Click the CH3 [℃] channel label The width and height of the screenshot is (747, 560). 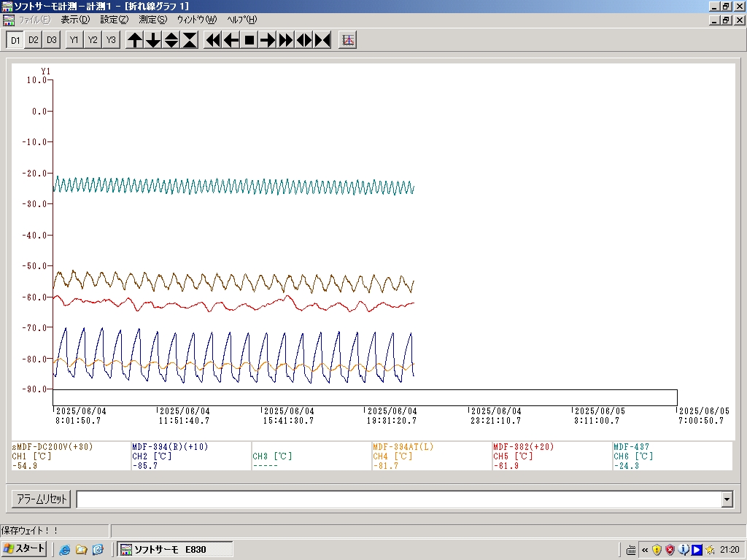272,456
